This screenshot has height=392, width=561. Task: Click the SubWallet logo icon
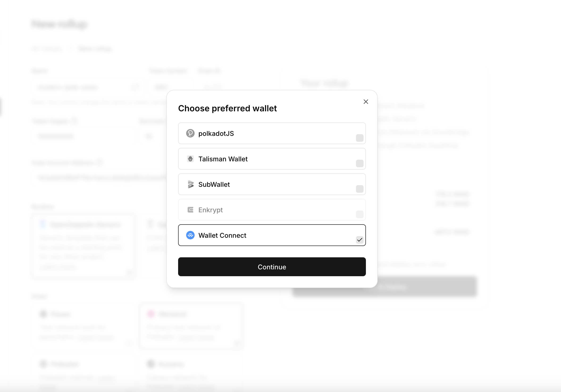point(190,184)
